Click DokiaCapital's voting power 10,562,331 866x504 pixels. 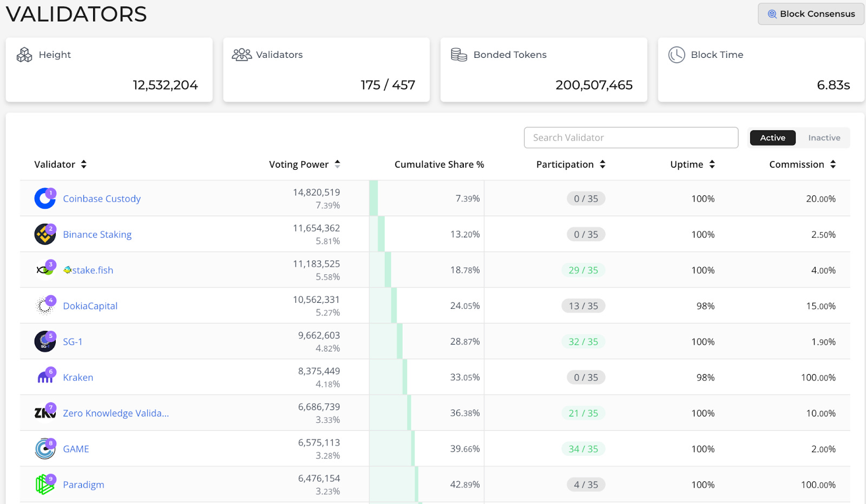[317, 299]
